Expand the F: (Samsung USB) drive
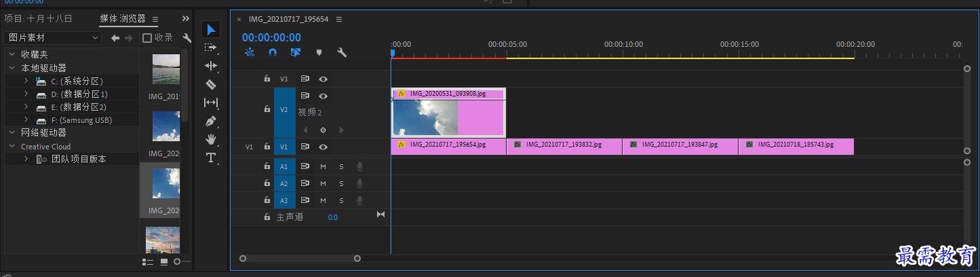 click(x=26, y=119)
